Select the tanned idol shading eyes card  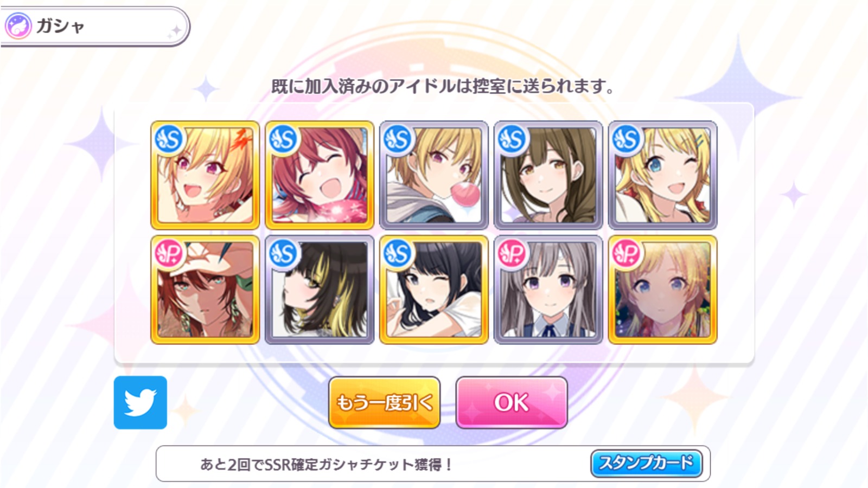pyautogui.click(x=205, y=290)
